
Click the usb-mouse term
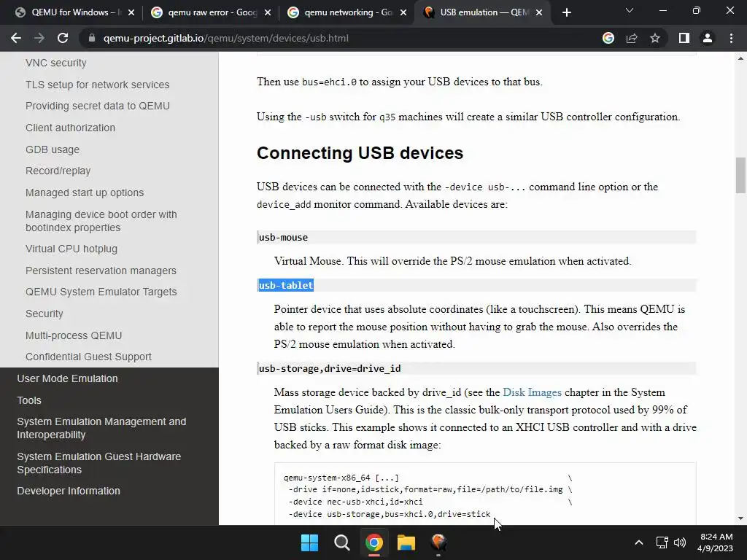pyautogui.click(x=283, y=237)
